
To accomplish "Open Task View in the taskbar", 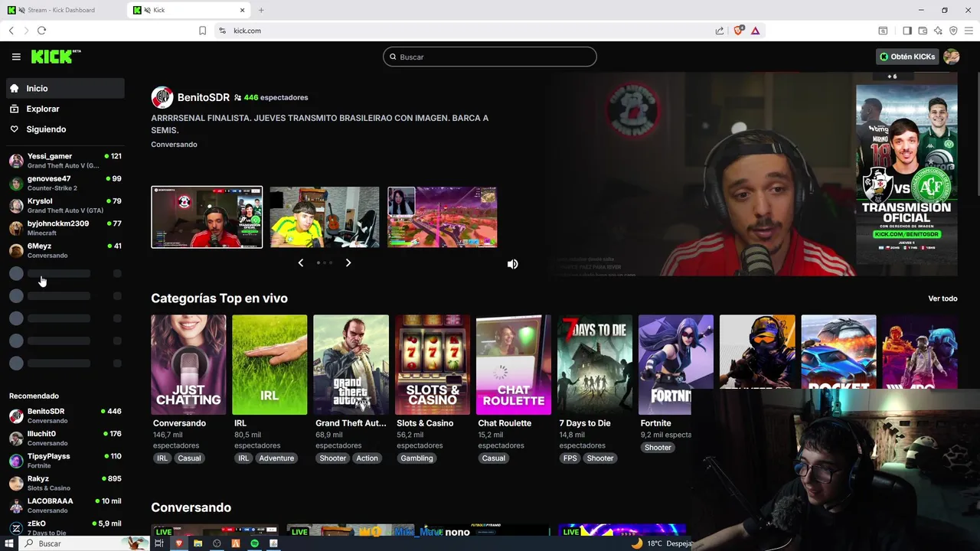I will (x=159, y=543).
